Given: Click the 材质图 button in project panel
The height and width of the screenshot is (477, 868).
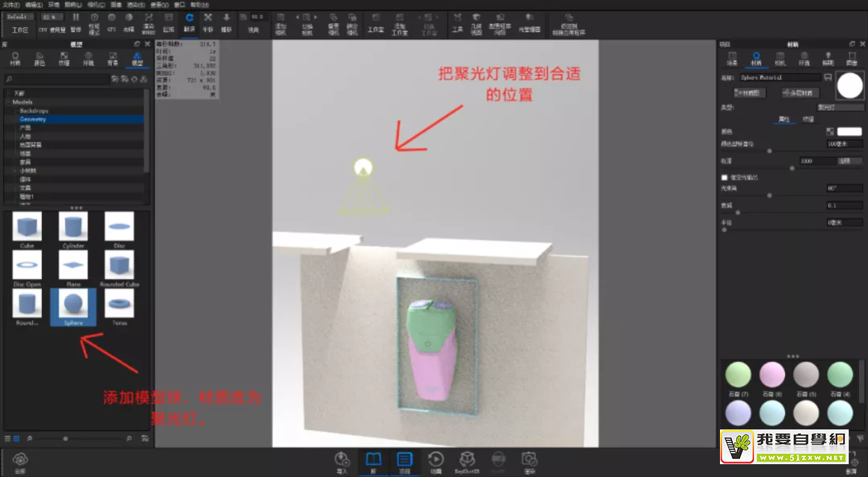Looking at the screenshot, I should (x=750, y=93).
